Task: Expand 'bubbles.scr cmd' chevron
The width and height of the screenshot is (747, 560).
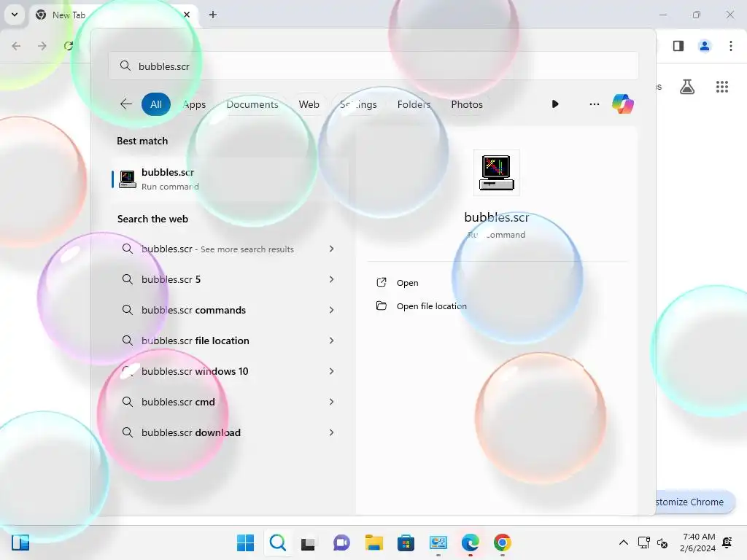Action: point(332,402)
